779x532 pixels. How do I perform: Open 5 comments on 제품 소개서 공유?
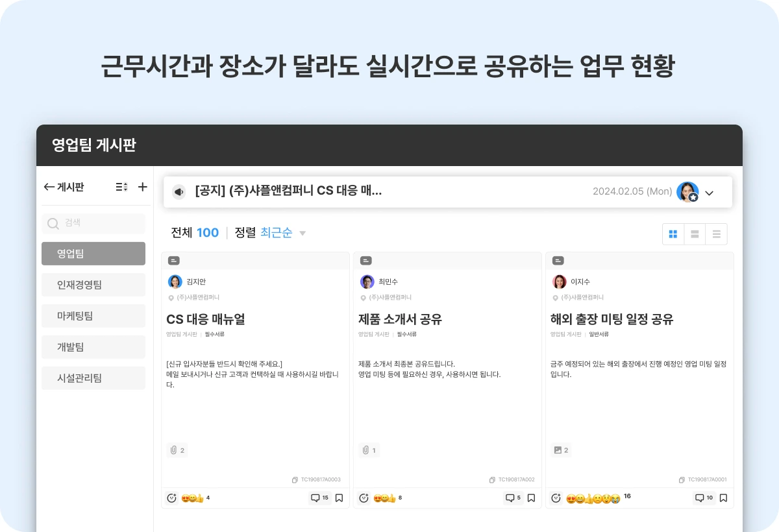click(x=513, y=498)
